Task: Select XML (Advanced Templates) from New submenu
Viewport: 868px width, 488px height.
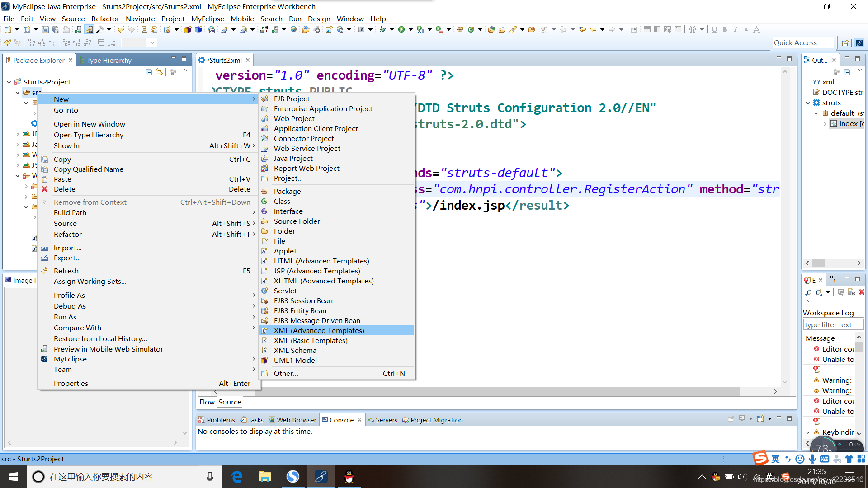Action: pyautogui.click(x=337, y=331)
